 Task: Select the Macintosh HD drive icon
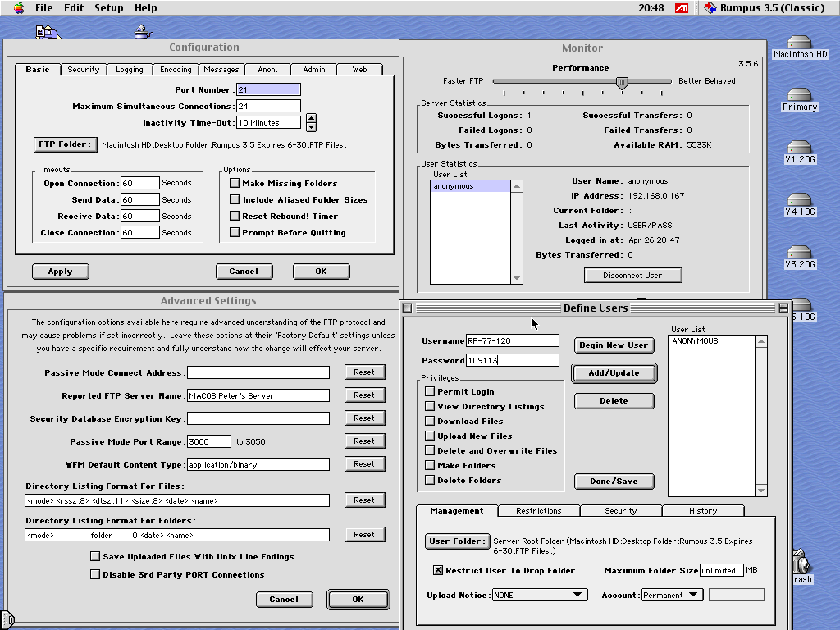point(800,47)
